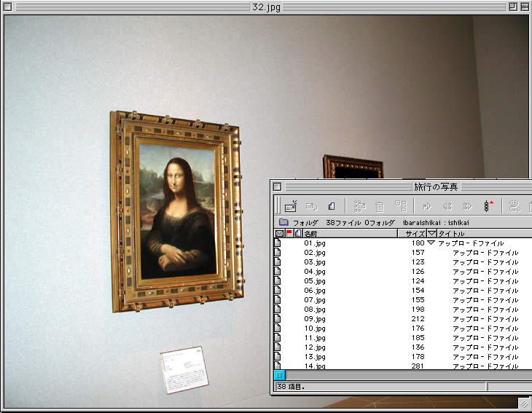
Task: Click the red flag column header icon
Action: 289,233
